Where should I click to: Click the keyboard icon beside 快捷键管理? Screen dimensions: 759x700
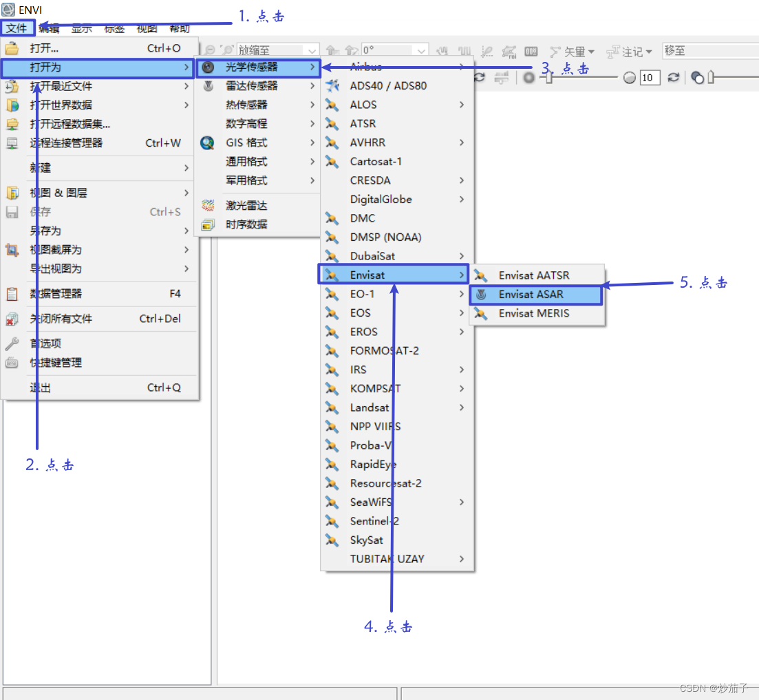tap(12, 363)
